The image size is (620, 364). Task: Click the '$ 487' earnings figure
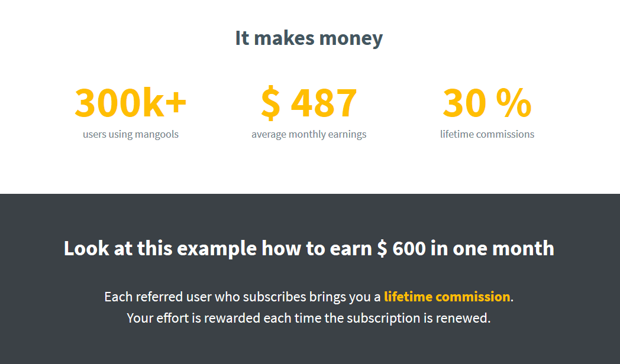[x=309, y=103]
